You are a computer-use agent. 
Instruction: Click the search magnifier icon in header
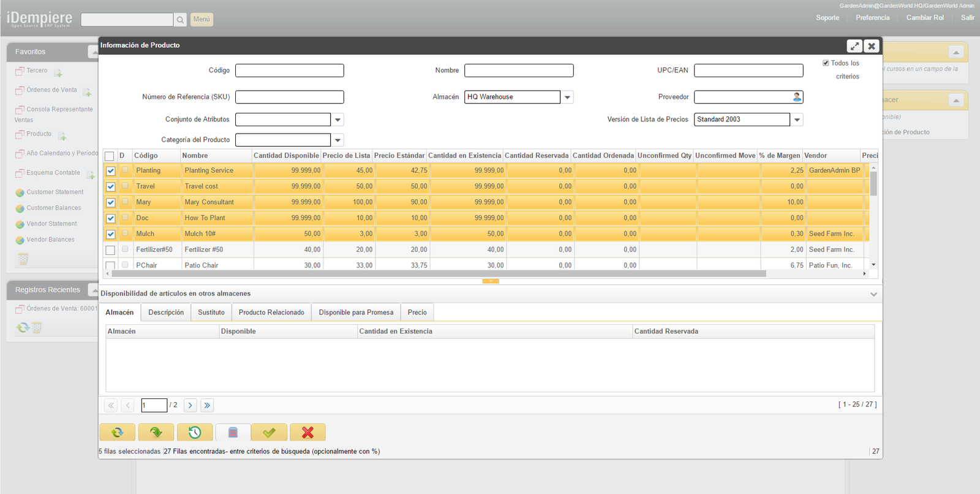180,20
